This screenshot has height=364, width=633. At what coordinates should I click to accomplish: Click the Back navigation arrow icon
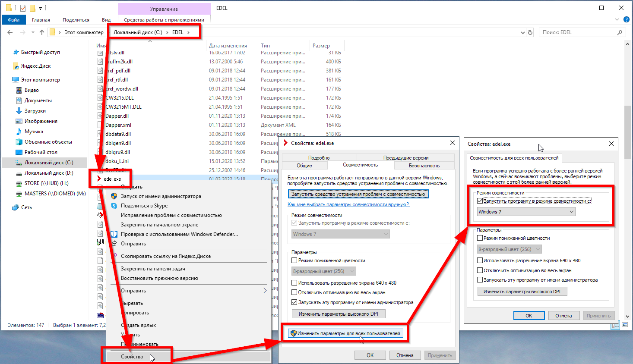10,32
